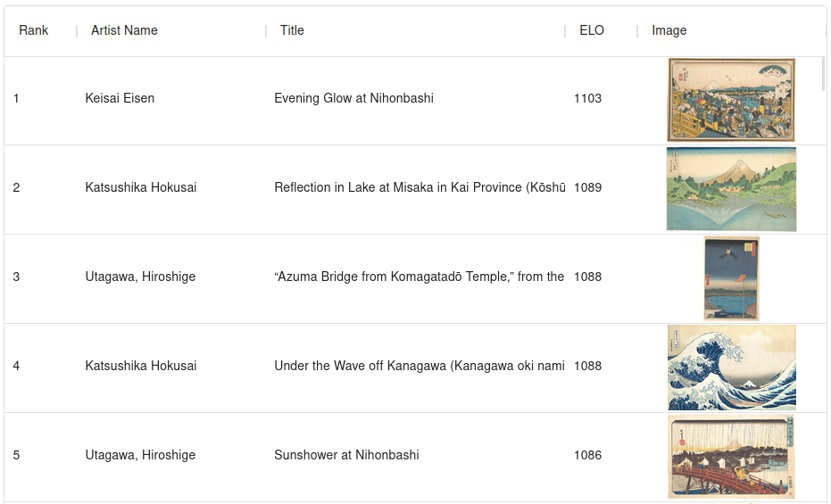The image size is (831, 504).
Task: Open the Great Wave off Kanagawa thumbnail
Action: [731, 368]
